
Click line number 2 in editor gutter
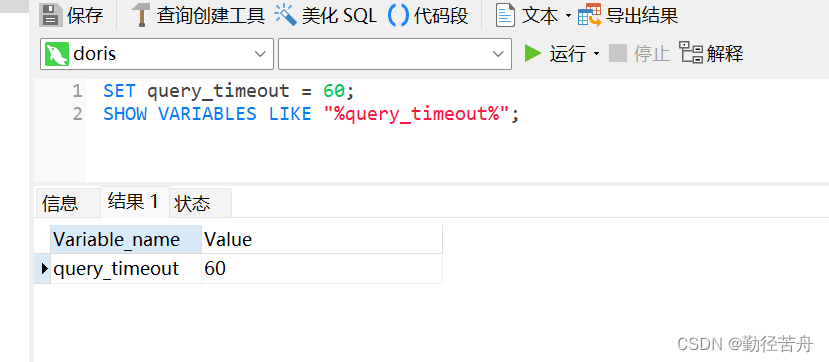tap(78, 114)
